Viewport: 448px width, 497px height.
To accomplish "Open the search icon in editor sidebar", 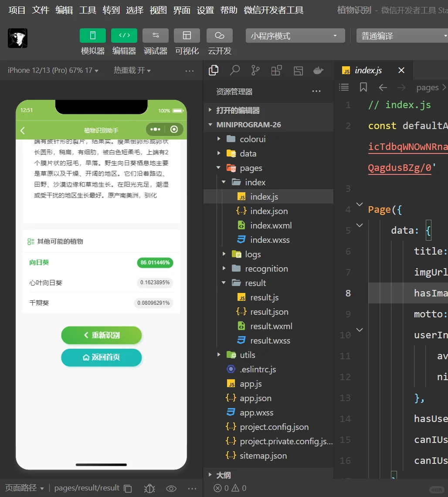I will pyautogui.click(x=234, y=70).
